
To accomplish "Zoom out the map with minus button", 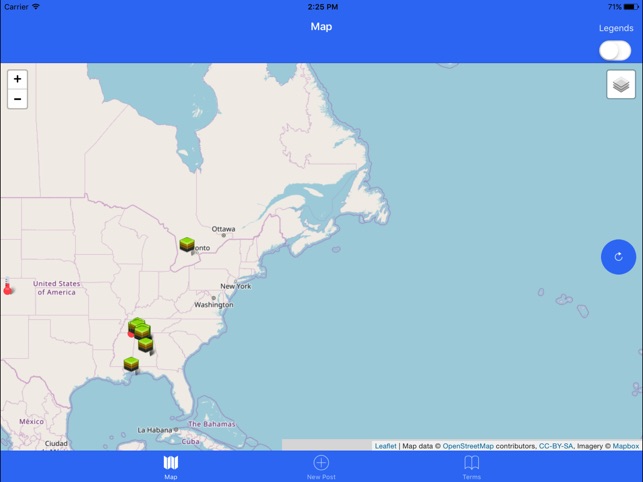I will pos(18,99).
